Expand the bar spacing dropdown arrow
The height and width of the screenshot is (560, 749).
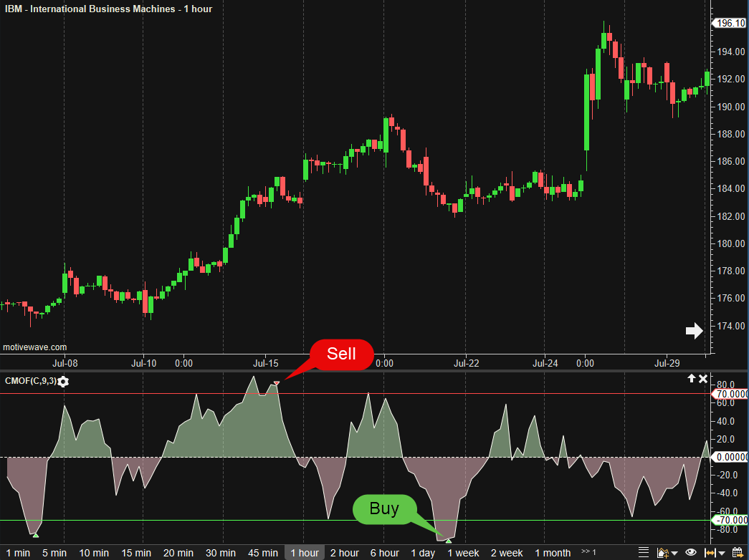point(721,553)
